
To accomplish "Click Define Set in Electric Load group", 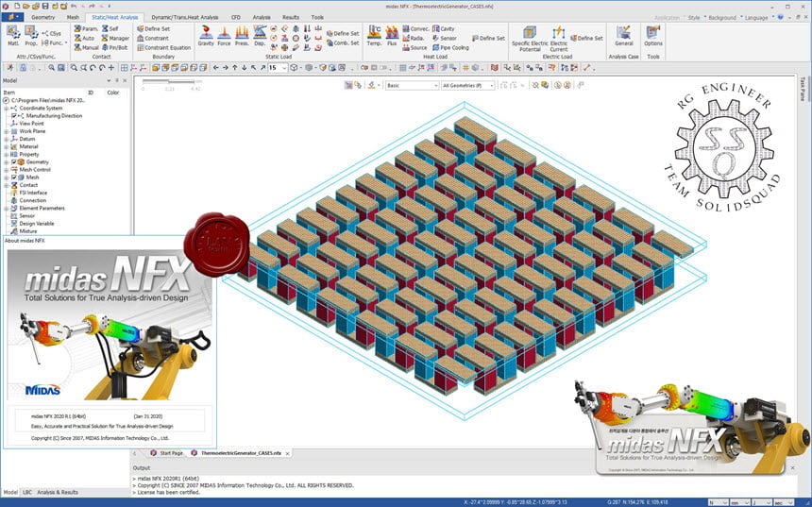I will (x=586, y=39).
